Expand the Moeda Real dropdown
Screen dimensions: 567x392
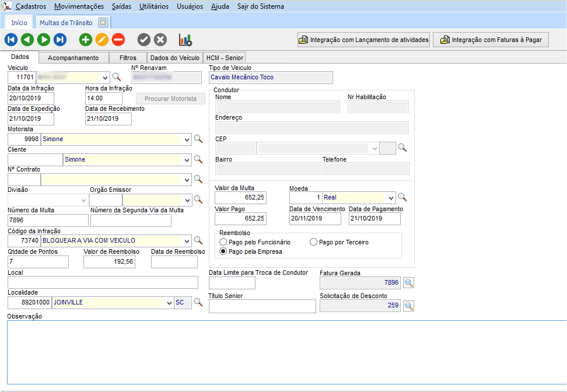click(x=391, y=198)
